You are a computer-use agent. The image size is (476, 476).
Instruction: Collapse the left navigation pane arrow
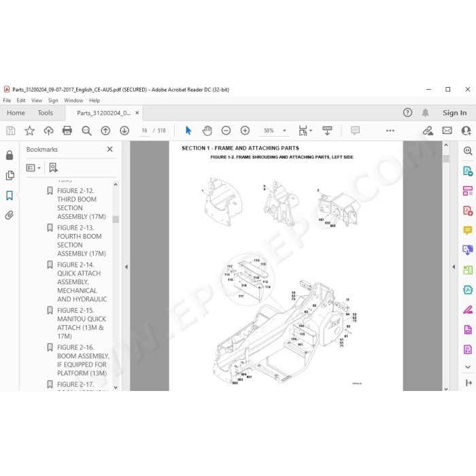click(126, 267)
